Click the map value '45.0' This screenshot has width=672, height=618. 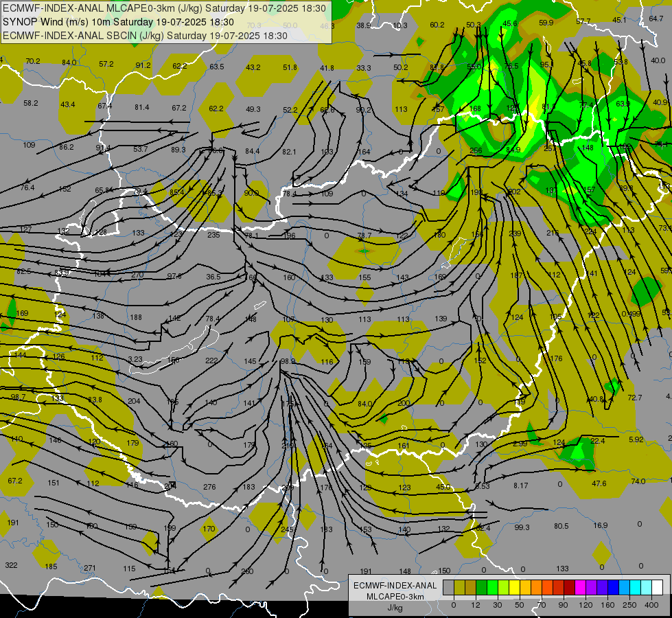(x=443, y=487)
